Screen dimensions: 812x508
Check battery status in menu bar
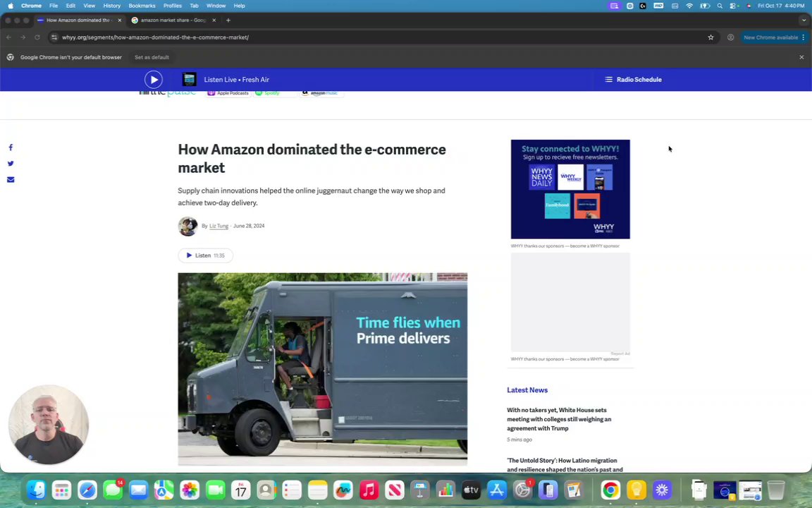click(x=705, y=6)
